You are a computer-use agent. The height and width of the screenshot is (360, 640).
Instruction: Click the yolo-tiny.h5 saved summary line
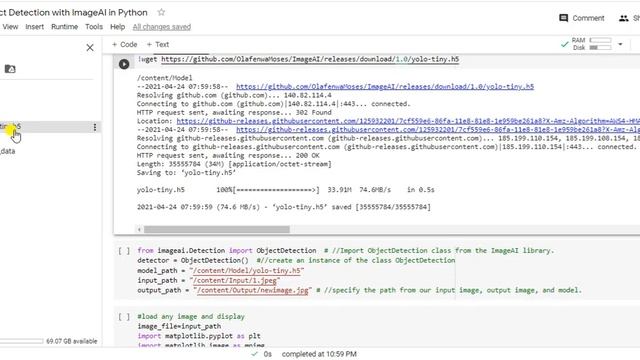[x=284, y=207]
